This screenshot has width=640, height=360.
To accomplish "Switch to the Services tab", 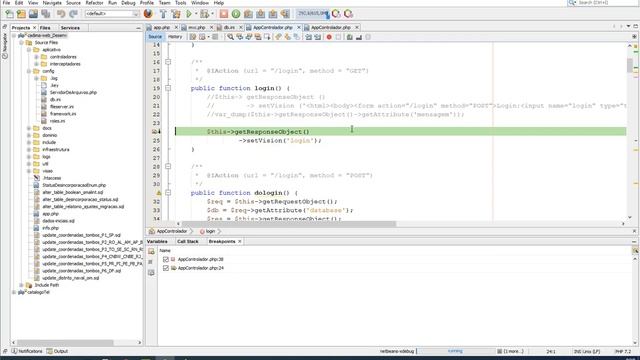I will pos(70,28).
